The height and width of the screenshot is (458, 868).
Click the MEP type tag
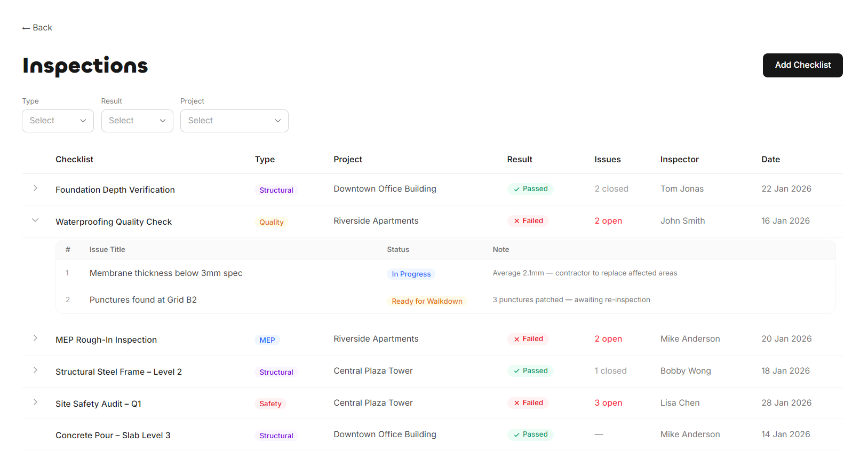coord(267,340)
